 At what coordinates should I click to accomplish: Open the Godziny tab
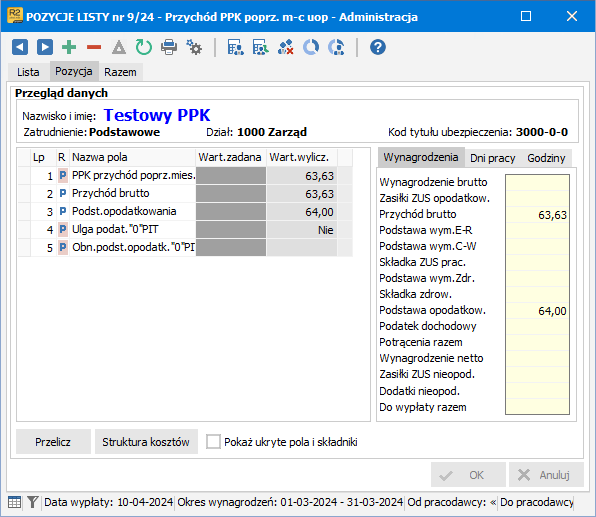(x=546, y=158)
